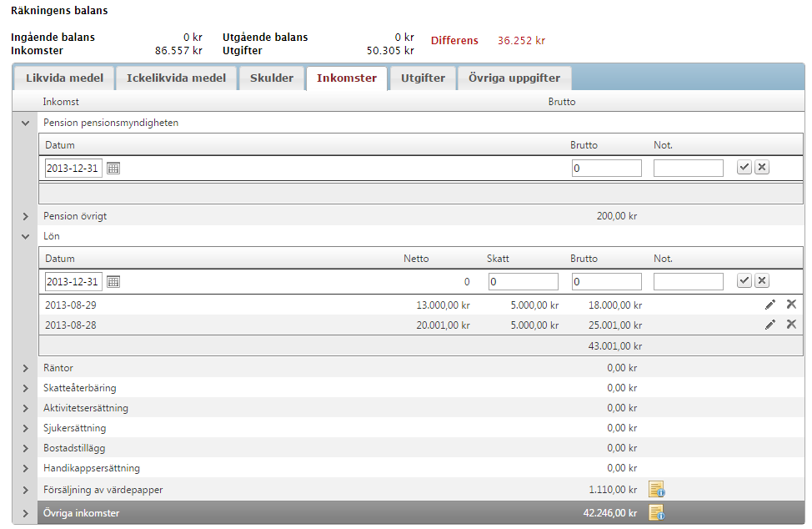This screenshot has width=812, height=529.
Task: Select the Inkomster tab
Action: point(347,78)
